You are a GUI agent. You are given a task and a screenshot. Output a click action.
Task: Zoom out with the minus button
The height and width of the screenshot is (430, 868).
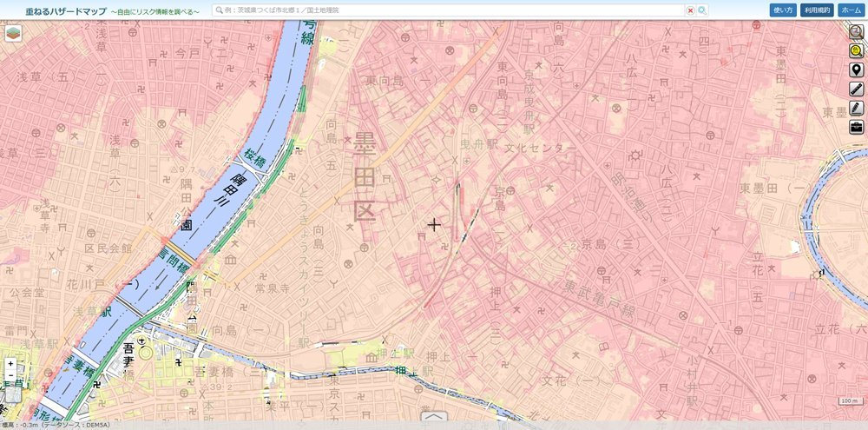(10, 376)
